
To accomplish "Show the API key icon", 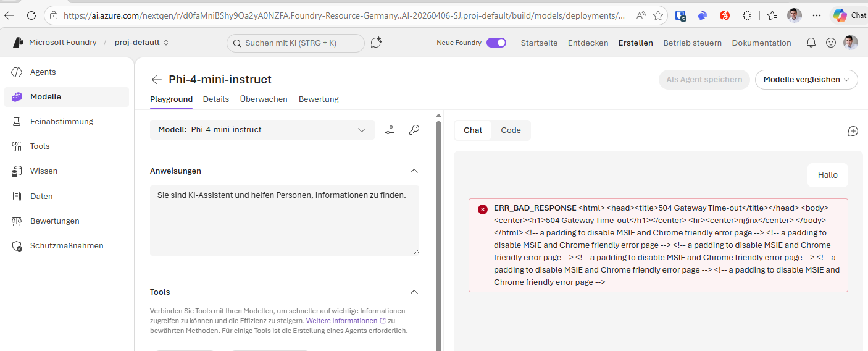I will pos(414,130).
